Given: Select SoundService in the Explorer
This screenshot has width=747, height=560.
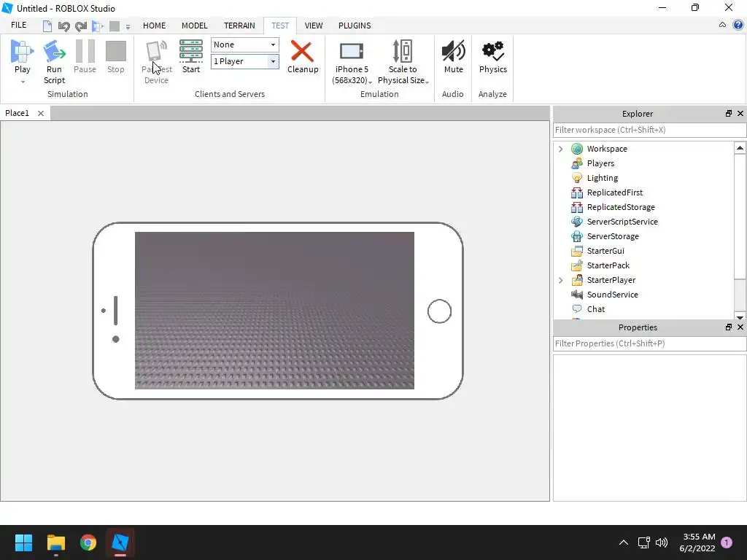Looking at the screenshot, I should pyautogui.click(x=612, y=295).
